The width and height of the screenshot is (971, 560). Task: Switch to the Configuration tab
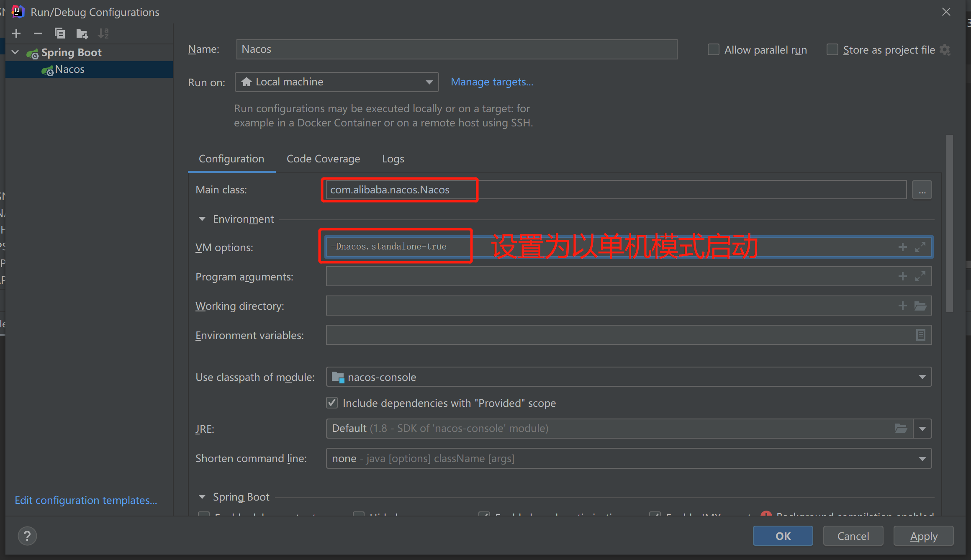(231, 159)
